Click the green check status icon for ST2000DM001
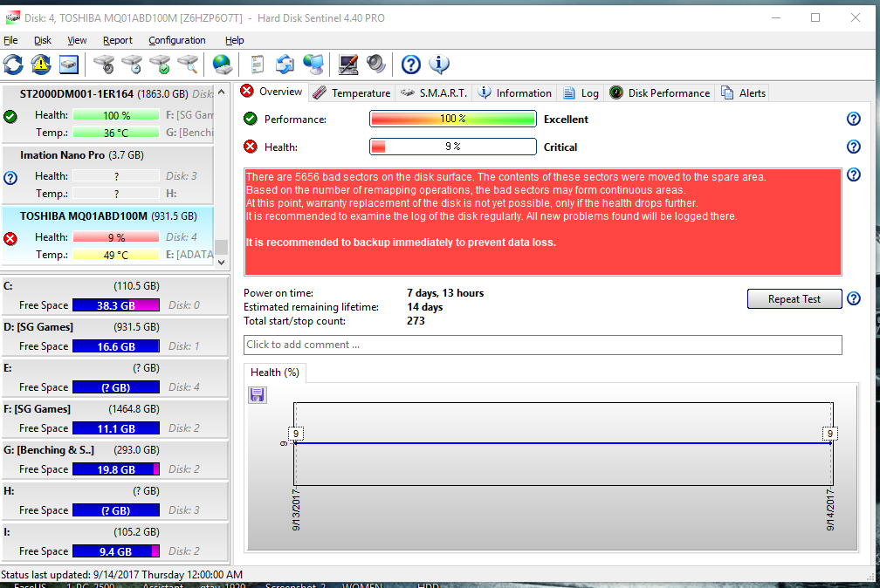 (10, 117)
